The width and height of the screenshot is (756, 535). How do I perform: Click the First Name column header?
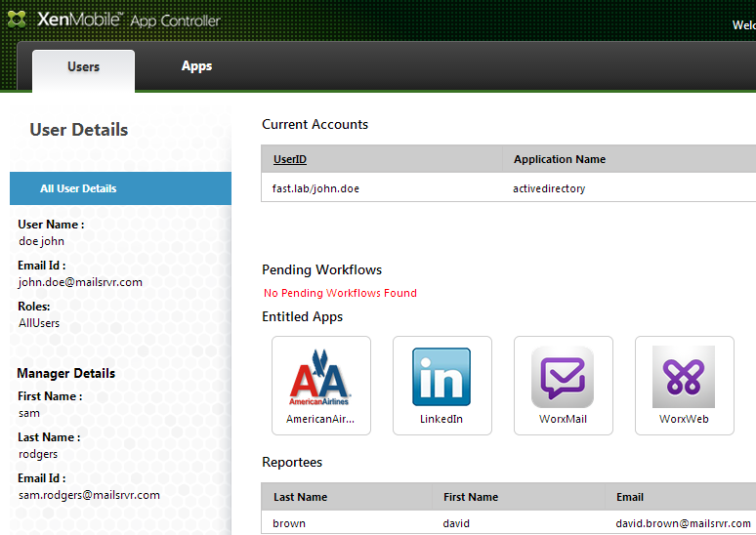click(x=471, y=497)
